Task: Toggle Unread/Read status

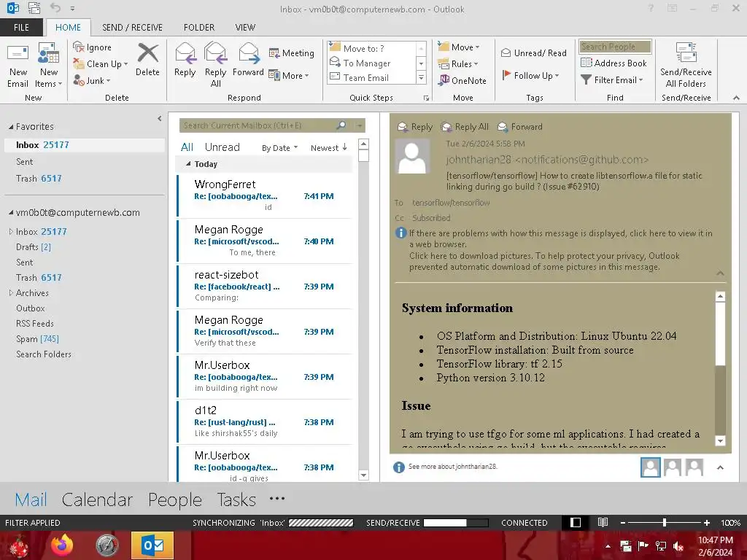Action: (x=533, y=52)
